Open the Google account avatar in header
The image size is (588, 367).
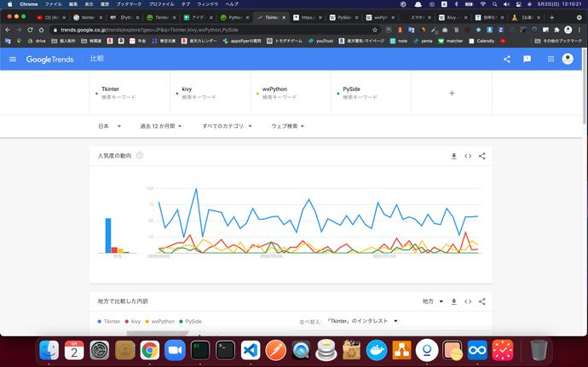[568, 59]
